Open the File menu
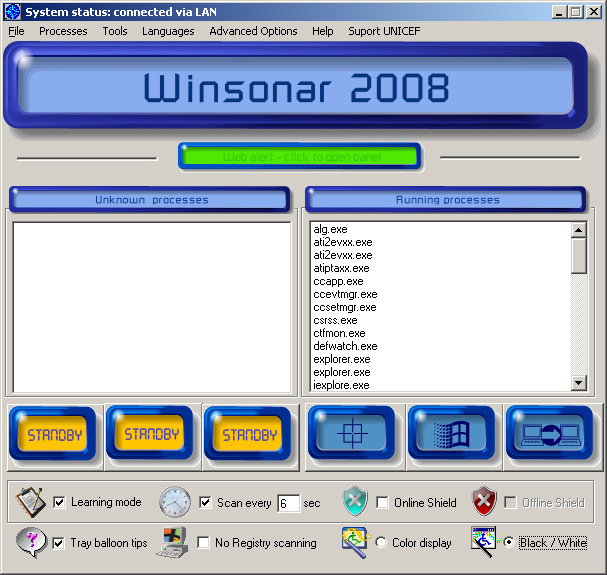The image size is (607, 575). pos(16,31)
